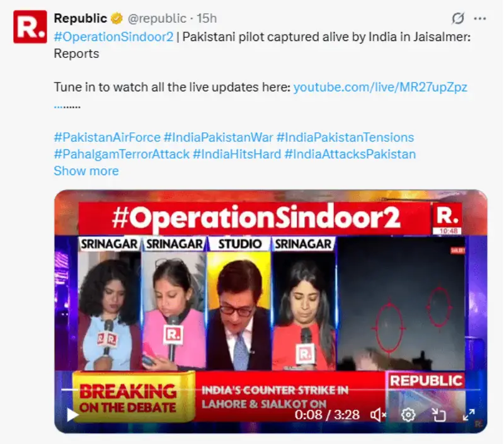This screenshot has width=504, height=444.
Task: Open the #PahalgamTerrorAttack hashtag
Action: tap(122, 154)
